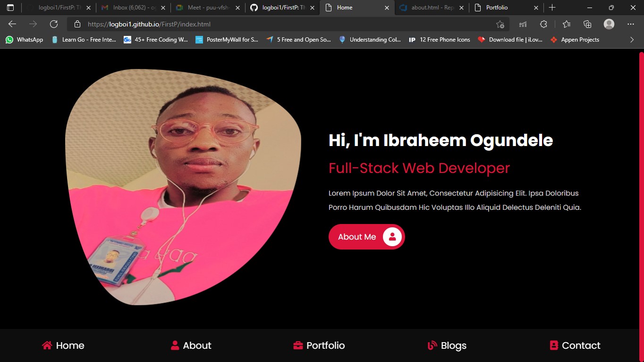Switch to the Inbox Gmail tab
644x362 pixels.
coord(132,8)
